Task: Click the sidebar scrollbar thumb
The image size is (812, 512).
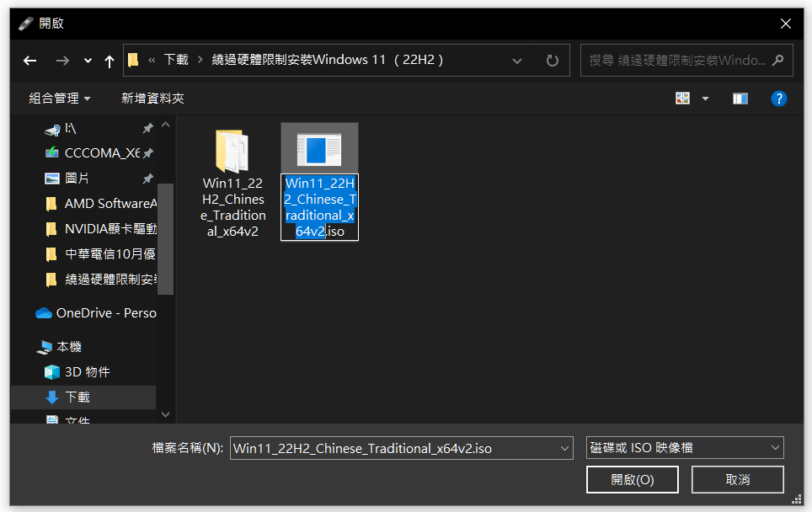Action: (166, 238)
